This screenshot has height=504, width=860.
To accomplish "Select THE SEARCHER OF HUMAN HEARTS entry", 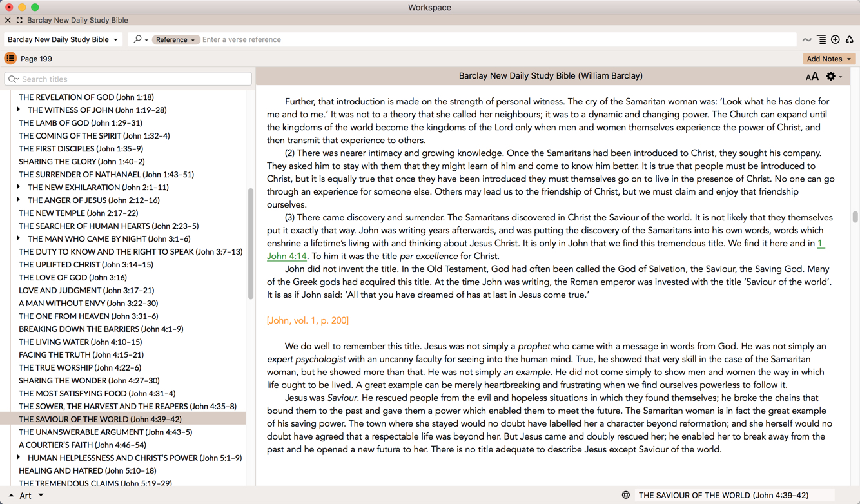I will tap(109, 226).
